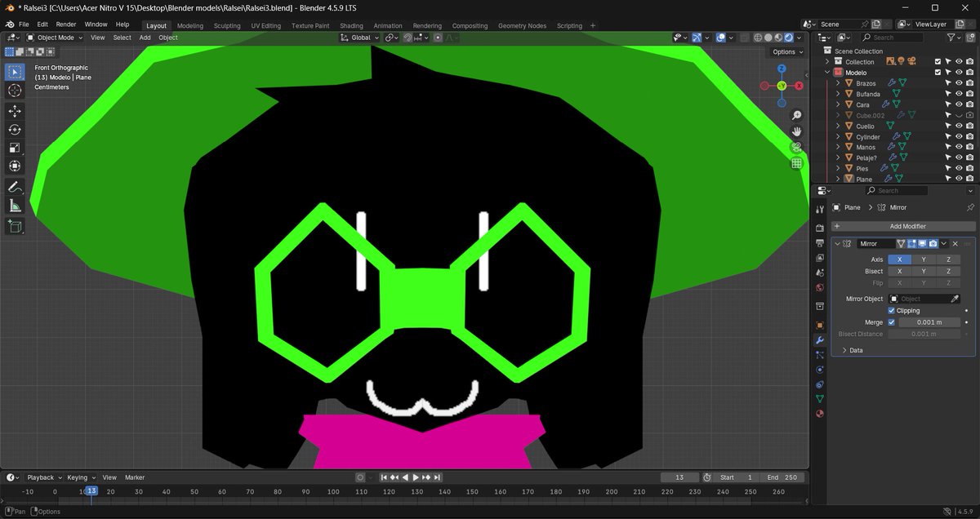Image resolution: width=980 pixels, height=519 pixels.
Task: Open the Object properties tab
Action: [x=820, y=325]
